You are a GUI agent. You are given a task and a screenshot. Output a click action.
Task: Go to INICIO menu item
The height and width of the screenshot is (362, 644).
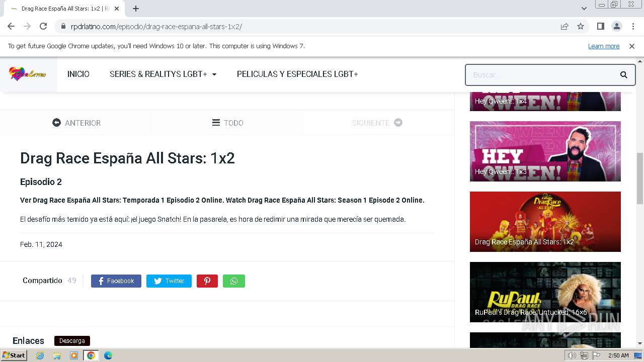(78, 74)
